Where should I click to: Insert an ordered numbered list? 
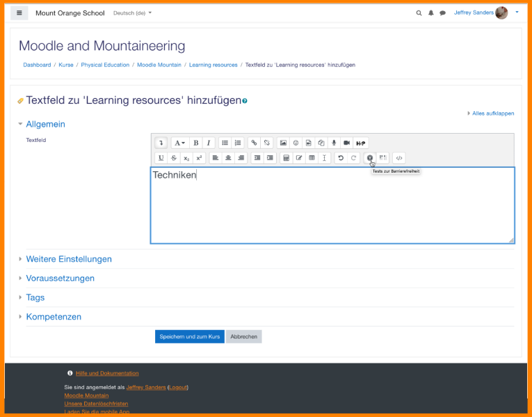coord(238,143)
